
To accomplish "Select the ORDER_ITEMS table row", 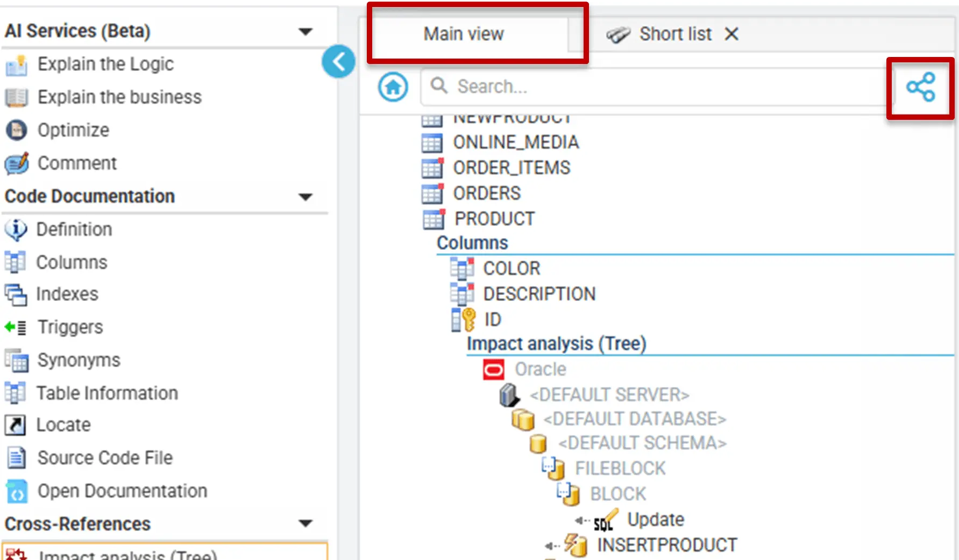I will (x=512, y=168).
